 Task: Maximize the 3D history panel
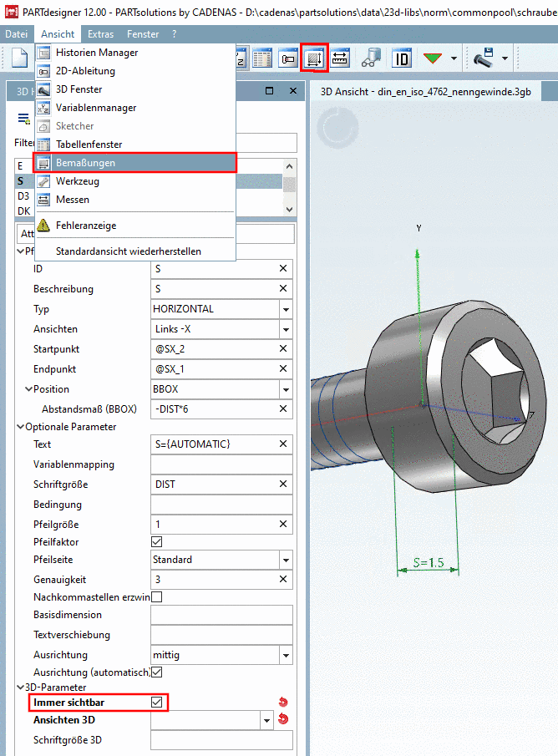269,91
